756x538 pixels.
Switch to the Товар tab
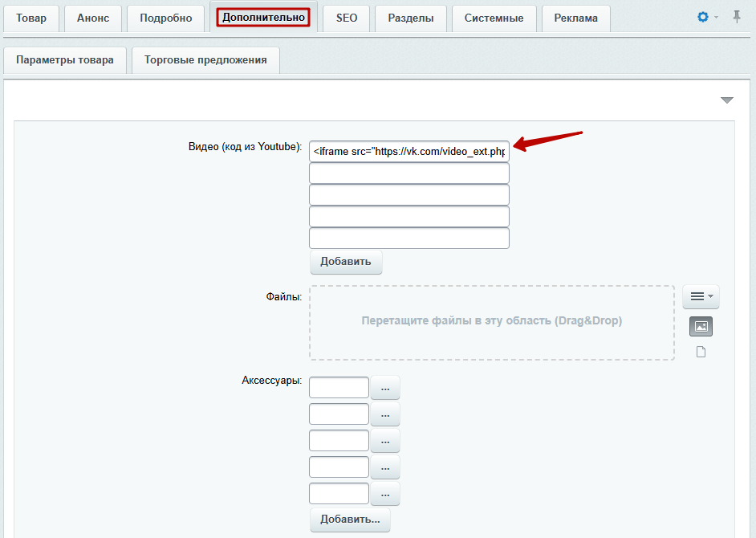point(31,18)
